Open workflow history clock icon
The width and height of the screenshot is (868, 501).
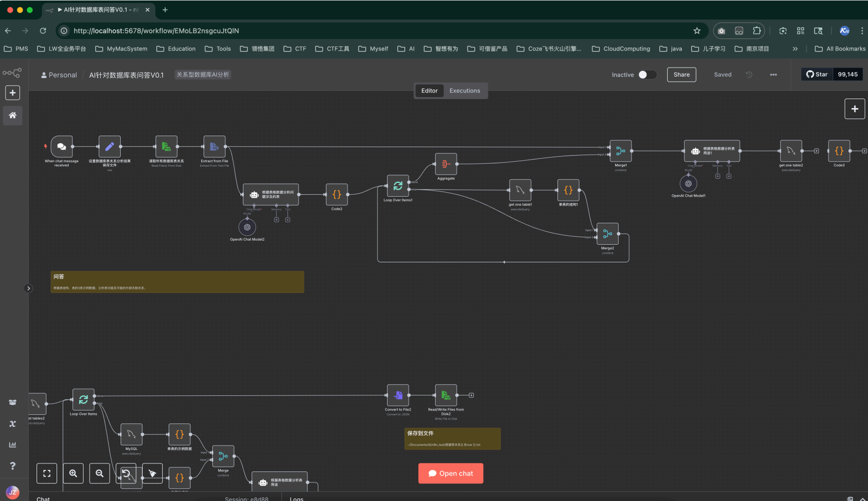(749, 75)
